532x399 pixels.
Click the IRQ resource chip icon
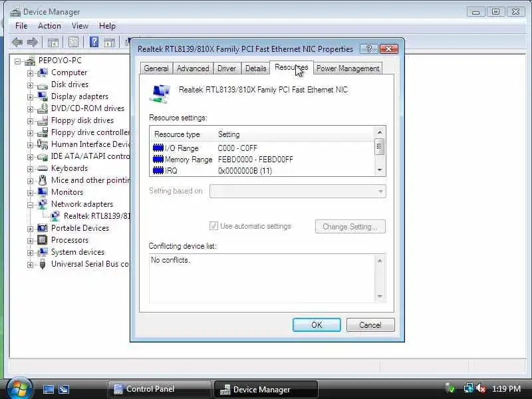[x=158, y=170]
